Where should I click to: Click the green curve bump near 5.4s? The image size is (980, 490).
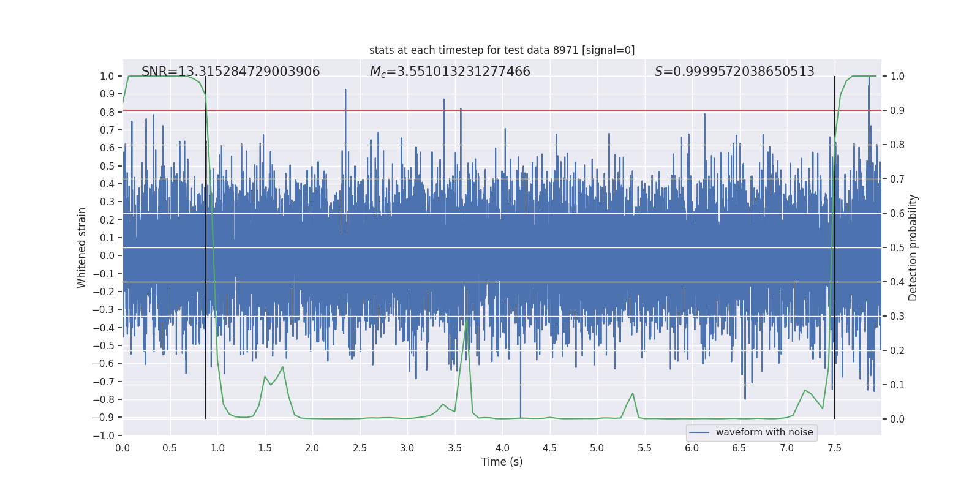tap(632, 394)
